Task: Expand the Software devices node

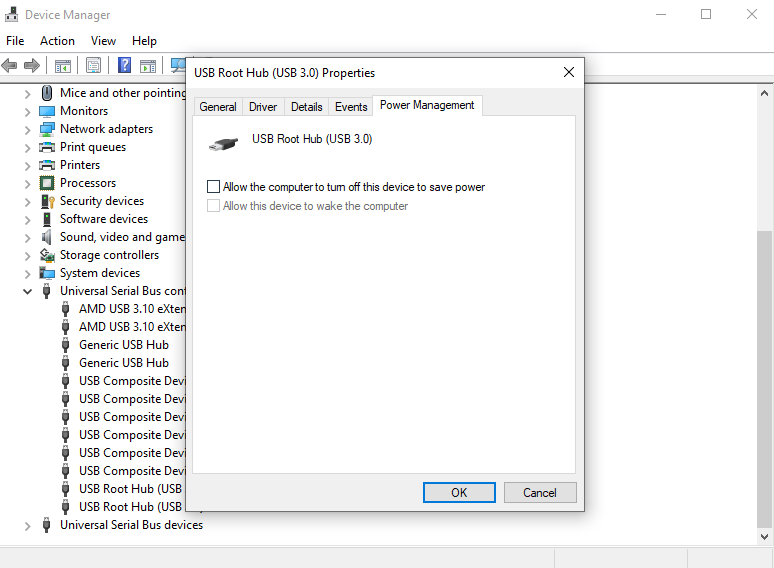Action: click(x=28, y=220)
